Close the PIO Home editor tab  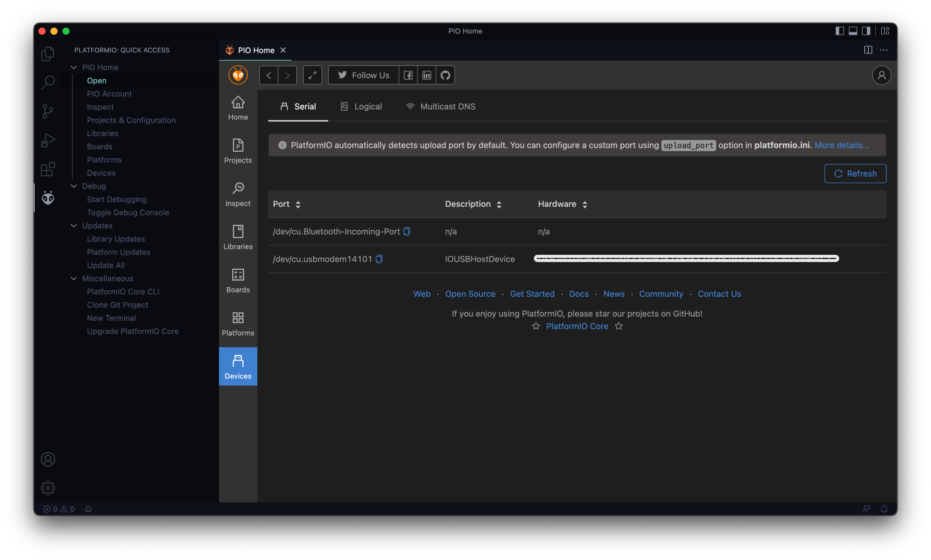coord(283,50)
